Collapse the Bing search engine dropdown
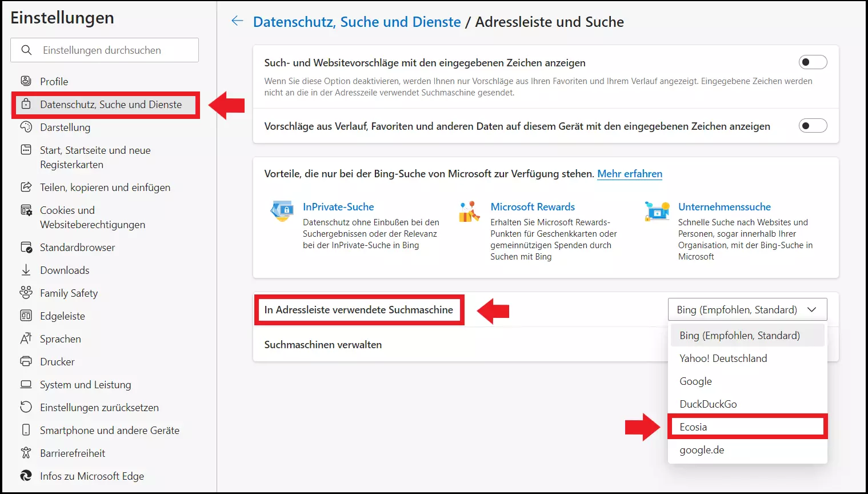 click(x=747, y=309)
